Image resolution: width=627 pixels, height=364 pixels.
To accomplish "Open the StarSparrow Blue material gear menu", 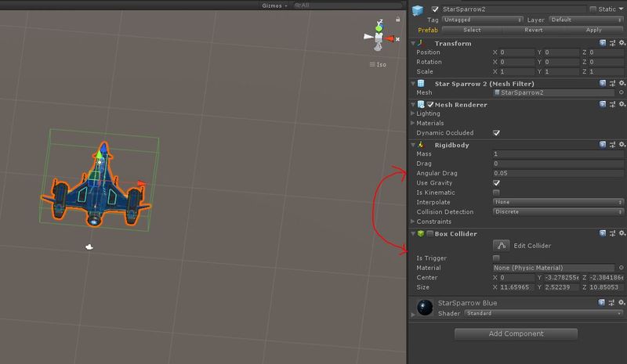I will click(622, 302).
